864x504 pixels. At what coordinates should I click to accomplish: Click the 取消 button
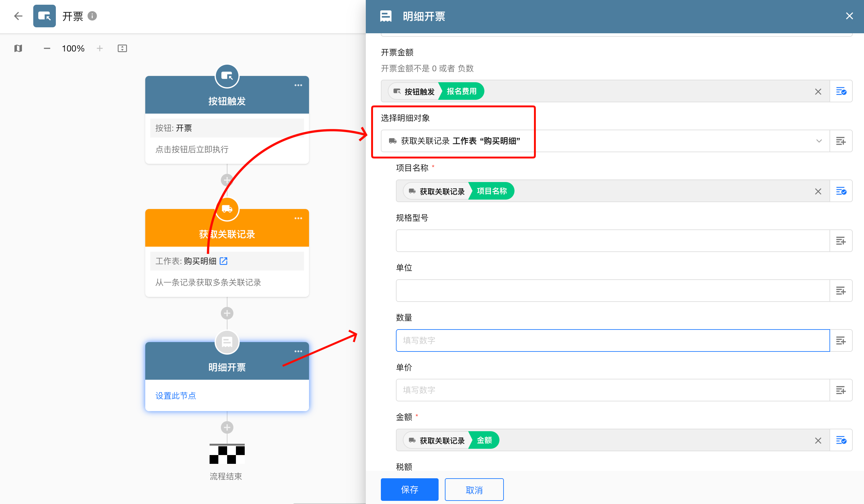[x=474, y=489]
